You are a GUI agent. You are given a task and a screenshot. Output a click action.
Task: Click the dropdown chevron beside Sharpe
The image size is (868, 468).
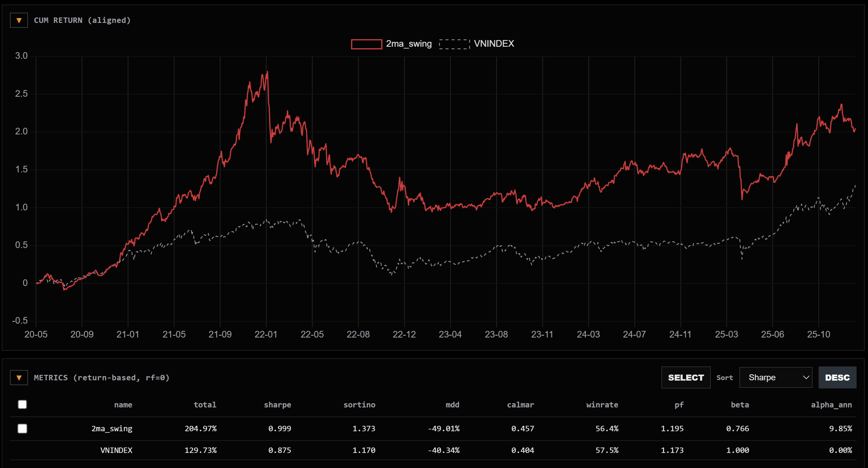(806, 378)
